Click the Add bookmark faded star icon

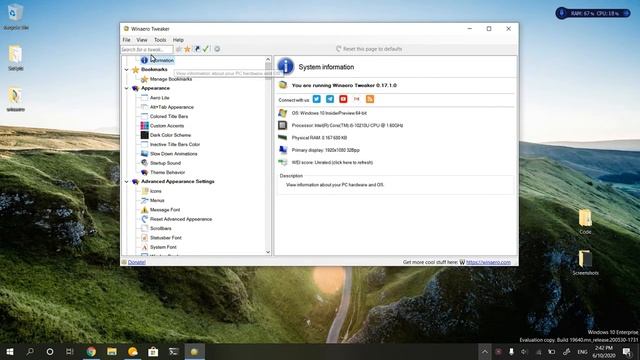point(179,49)
